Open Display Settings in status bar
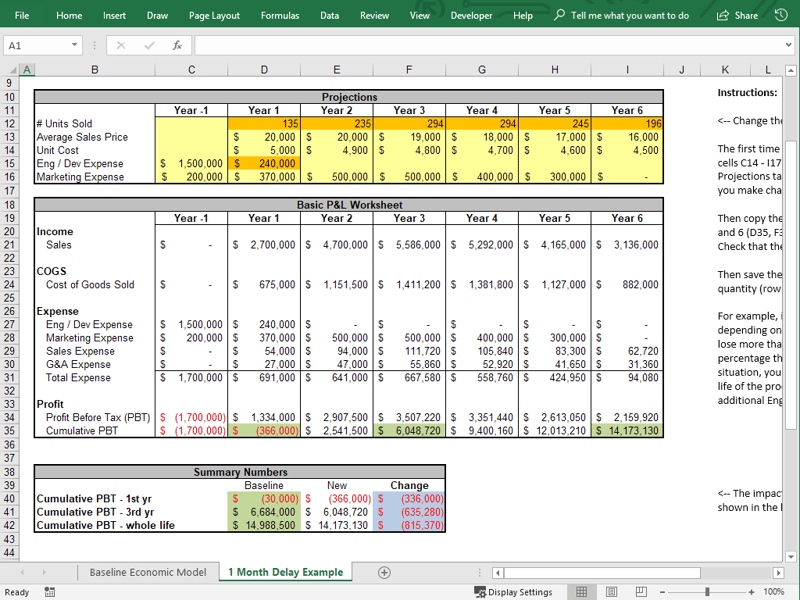Image resolution: width=800 pixels, height=600 pixels. (513, 592)
